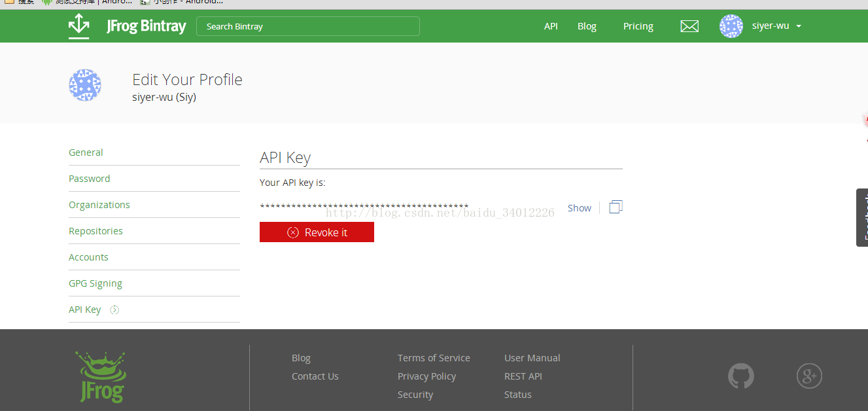
Task: Open REST API link in footer
Action: (x=523, y=376)
